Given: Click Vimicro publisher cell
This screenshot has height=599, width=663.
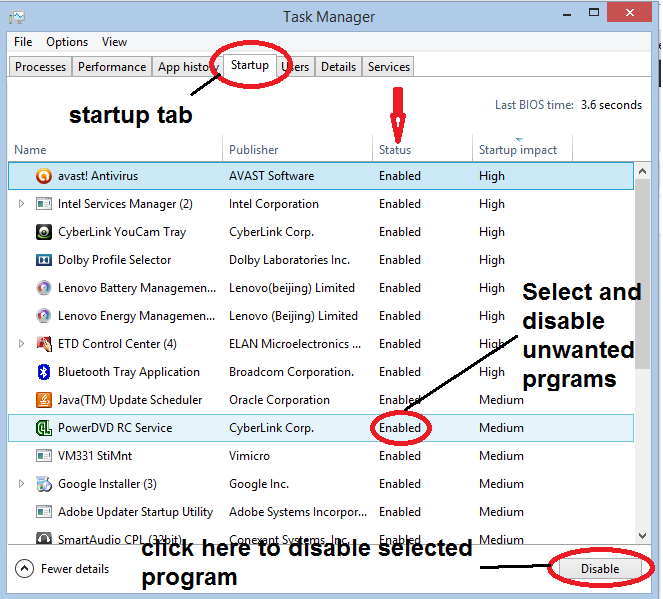Looking at the screenshot, I should [249, 456].
